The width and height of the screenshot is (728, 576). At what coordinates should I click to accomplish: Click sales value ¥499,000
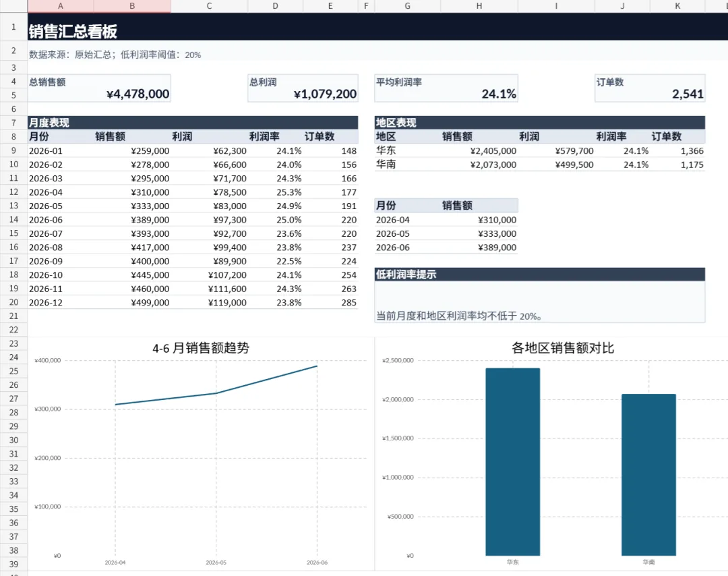[x=132, y=303]
